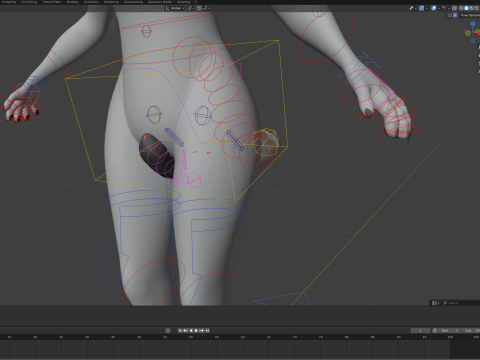Switch to the Texture Paint workspace tab
The height and width of the screenshot is (360, 480).
click(52, 2)
